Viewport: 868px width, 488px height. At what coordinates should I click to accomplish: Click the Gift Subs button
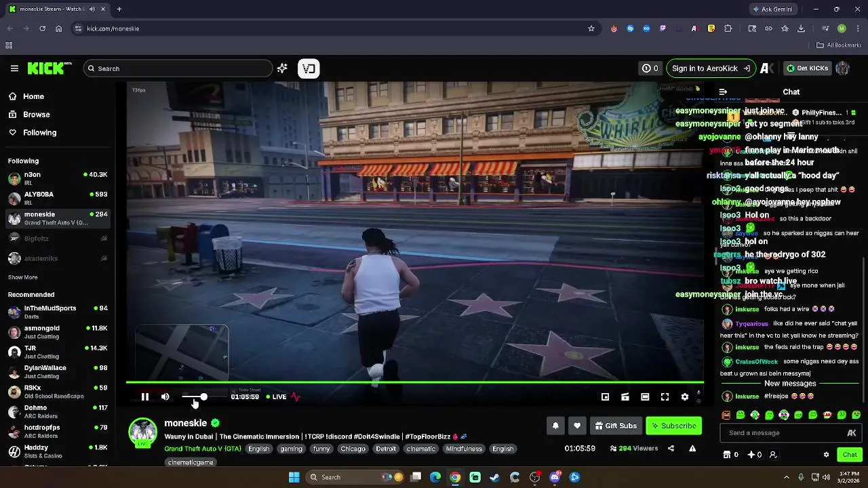(x=616, y=426)
